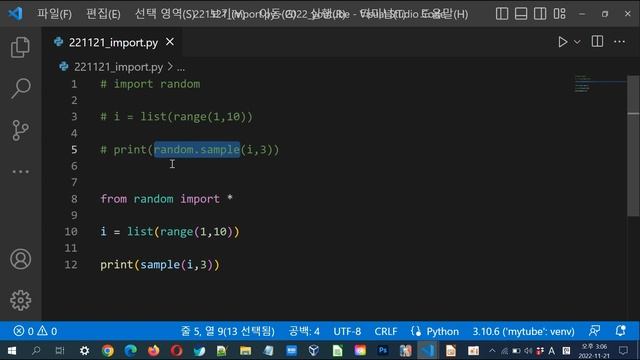Launch Opera browser from taskbar
The height and width of the screenshot is (360, 640).
(176, 351)
